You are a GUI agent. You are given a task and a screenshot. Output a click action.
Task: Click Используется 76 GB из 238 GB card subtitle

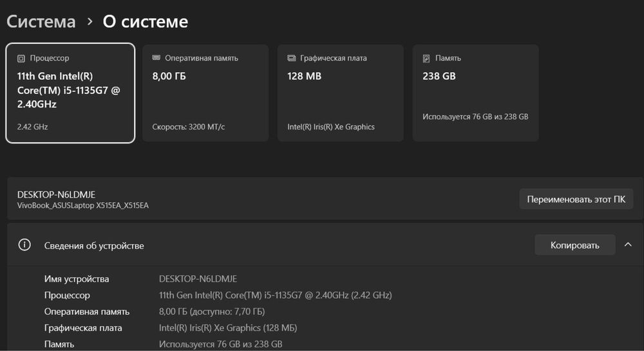[x=475, y=117]
